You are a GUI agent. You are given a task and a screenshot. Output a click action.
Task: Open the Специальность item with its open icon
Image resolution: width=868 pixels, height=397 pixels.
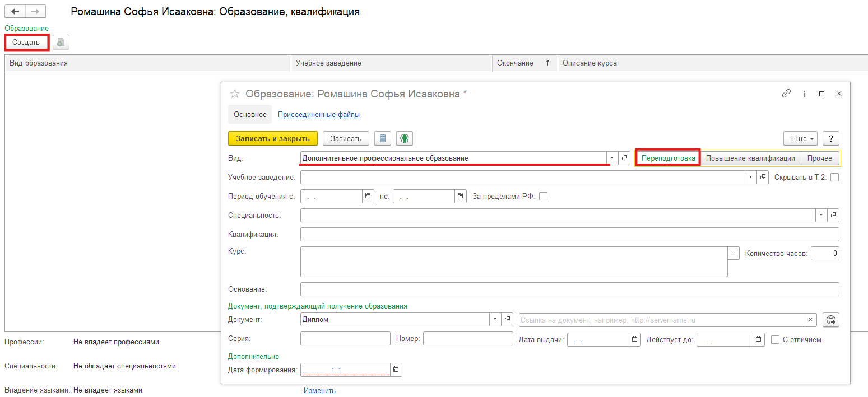pyautogui.click(x=834, y=215)
